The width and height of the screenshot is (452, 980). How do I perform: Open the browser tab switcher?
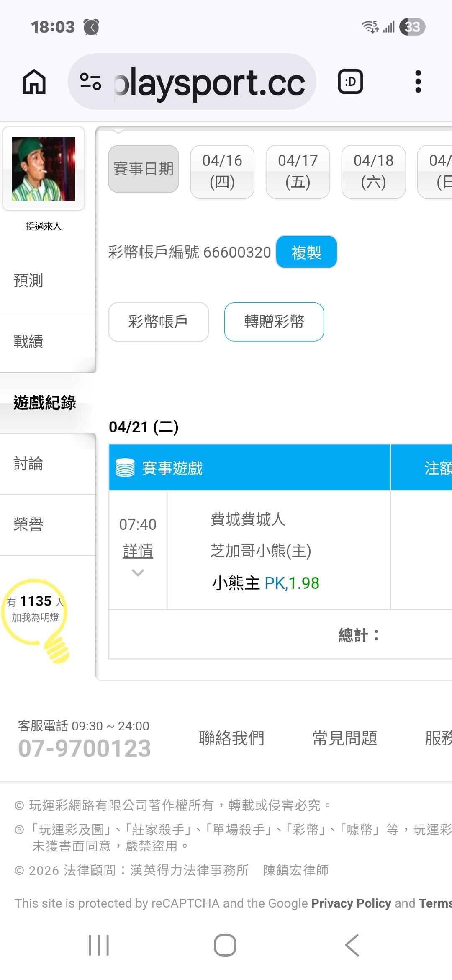coord(350,82)
